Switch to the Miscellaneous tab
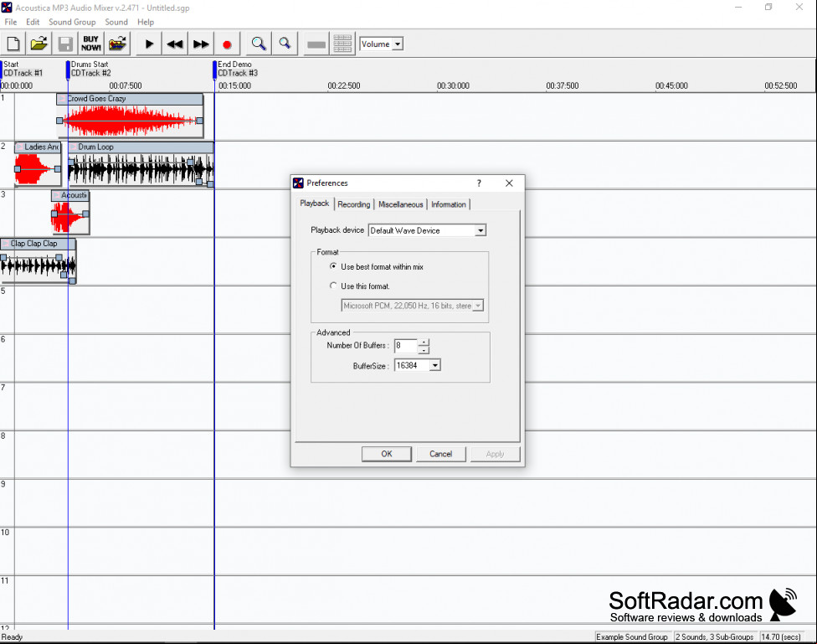The width and height of the screenshot is (817, 644). (401, 204)
